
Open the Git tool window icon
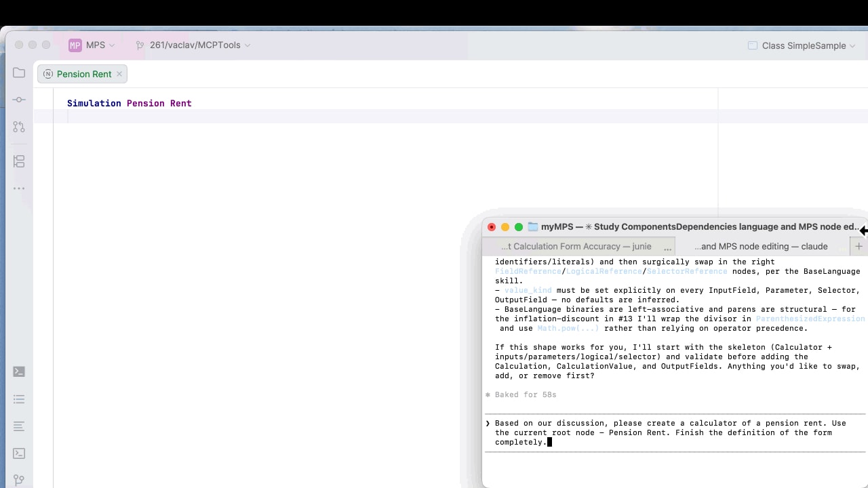[19, 481]
